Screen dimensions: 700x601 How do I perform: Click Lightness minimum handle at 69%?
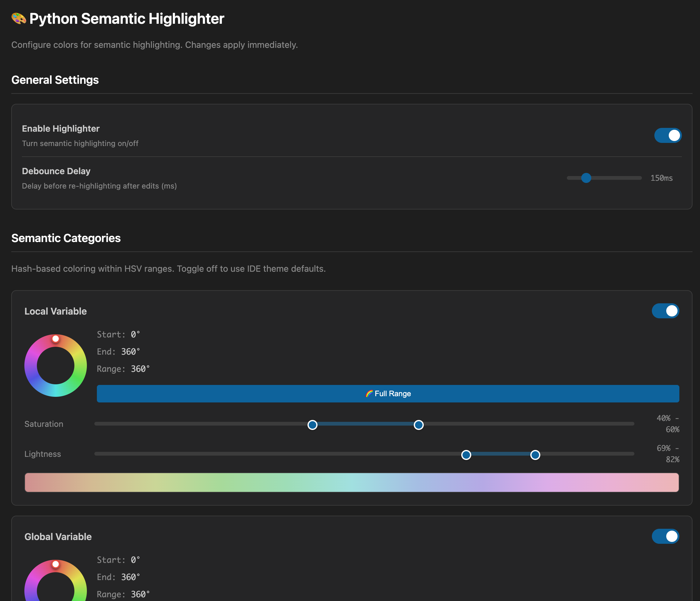(x=466, y=455)
